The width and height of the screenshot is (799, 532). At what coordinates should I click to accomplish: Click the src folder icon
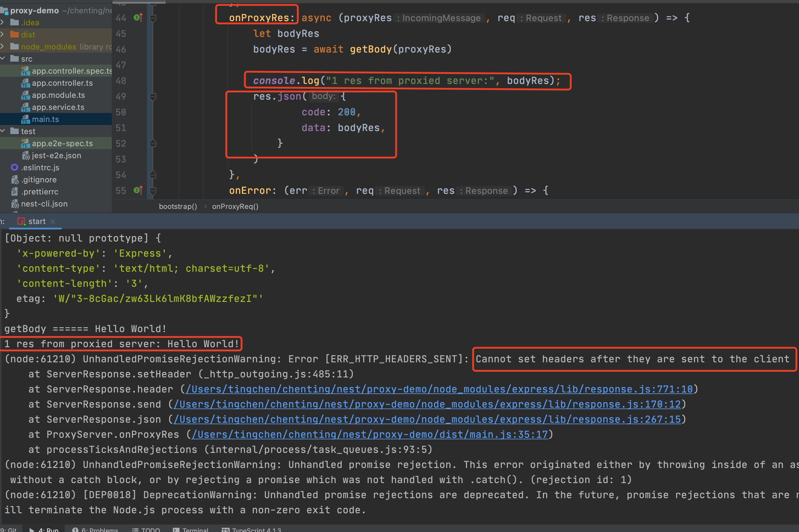pos(14,58)
